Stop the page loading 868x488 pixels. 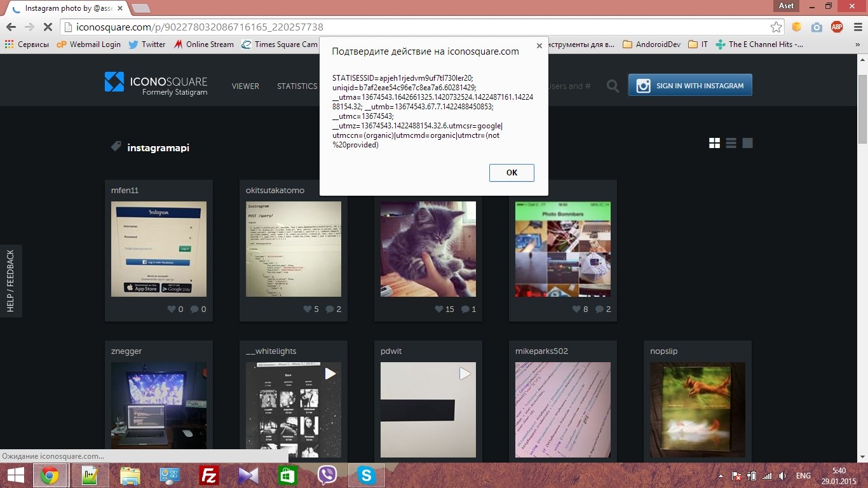coord(47,27)
